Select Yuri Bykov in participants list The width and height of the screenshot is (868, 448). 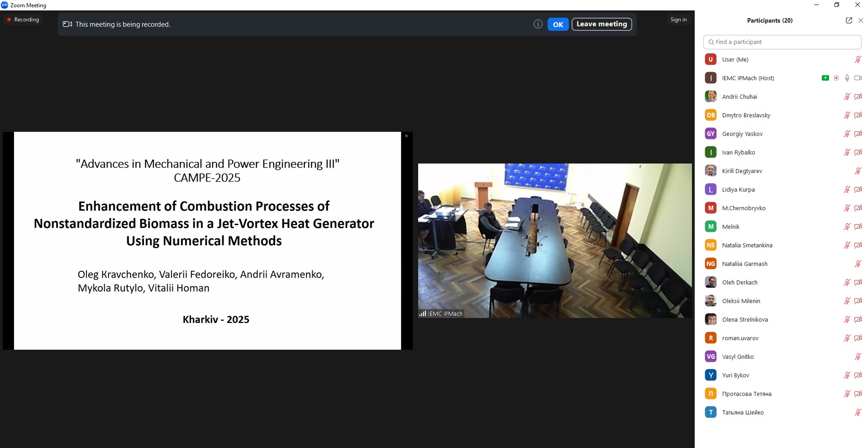point(735,375)
